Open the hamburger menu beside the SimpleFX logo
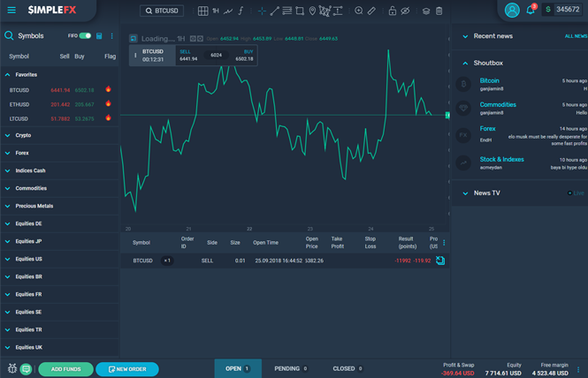588x378 pixels. coord(11,10)
